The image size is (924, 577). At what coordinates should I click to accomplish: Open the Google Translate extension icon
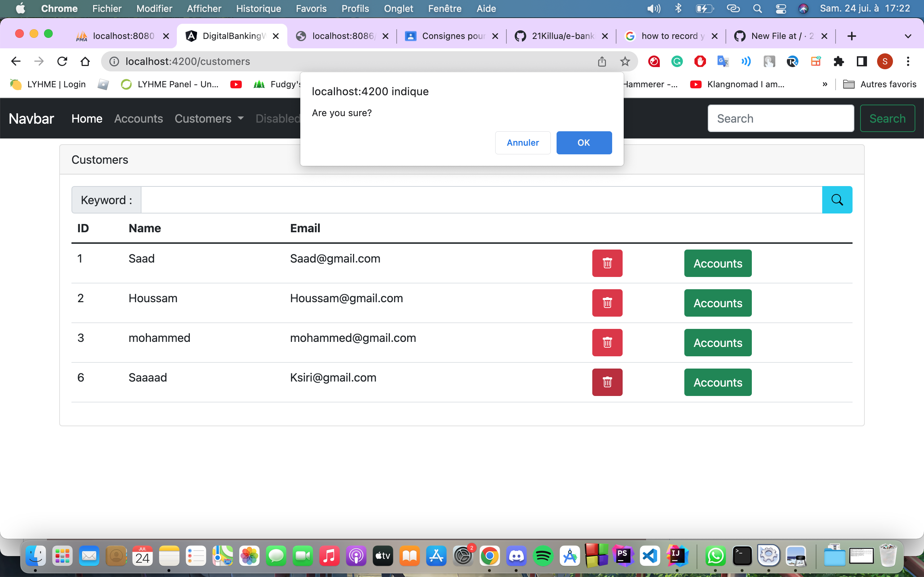click(722, 61)
